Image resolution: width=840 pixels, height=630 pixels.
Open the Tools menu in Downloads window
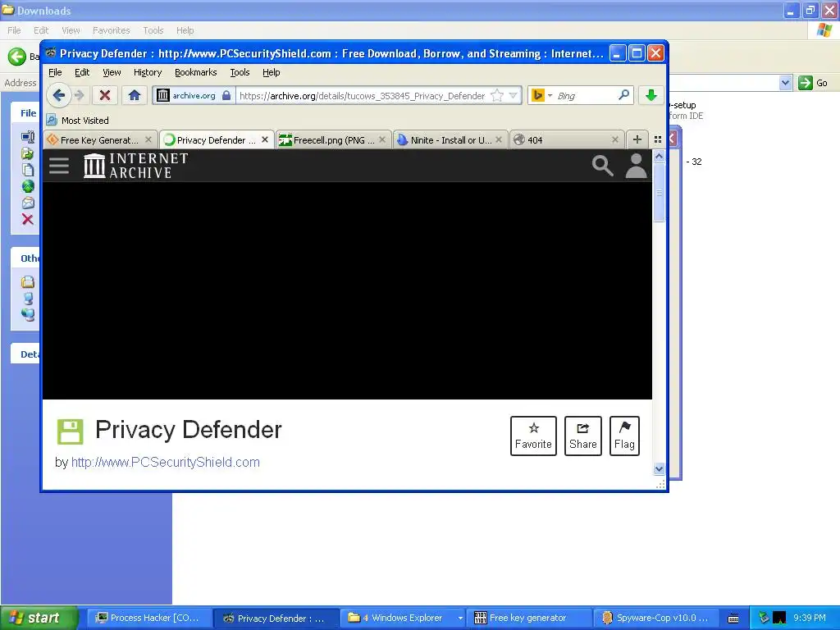point(153,30)
